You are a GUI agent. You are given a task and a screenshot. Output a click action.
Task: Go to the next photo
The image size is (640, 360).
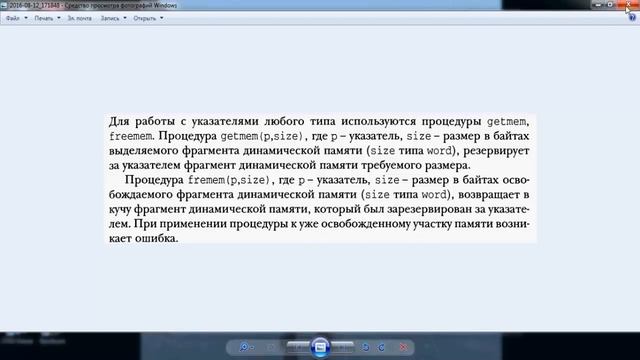point(342,347)
